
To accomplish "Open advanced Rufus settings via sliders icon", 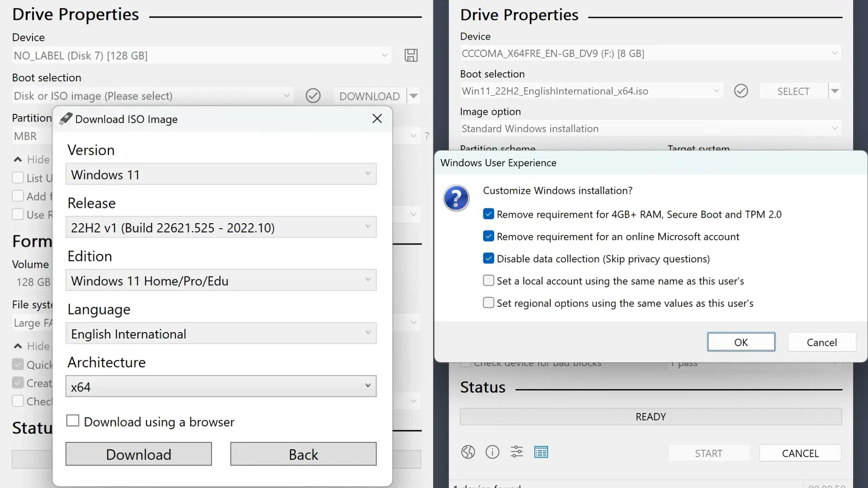I will (517, 452).
